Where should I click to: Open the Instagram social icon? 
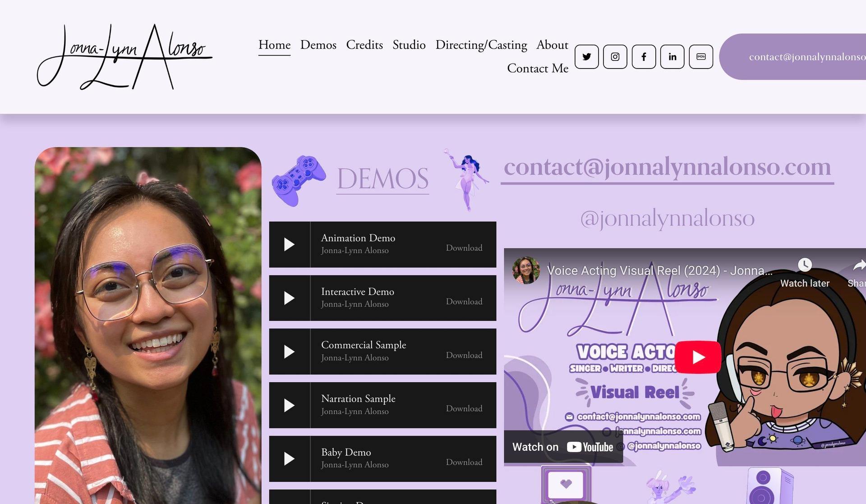(x=615, y=57)
